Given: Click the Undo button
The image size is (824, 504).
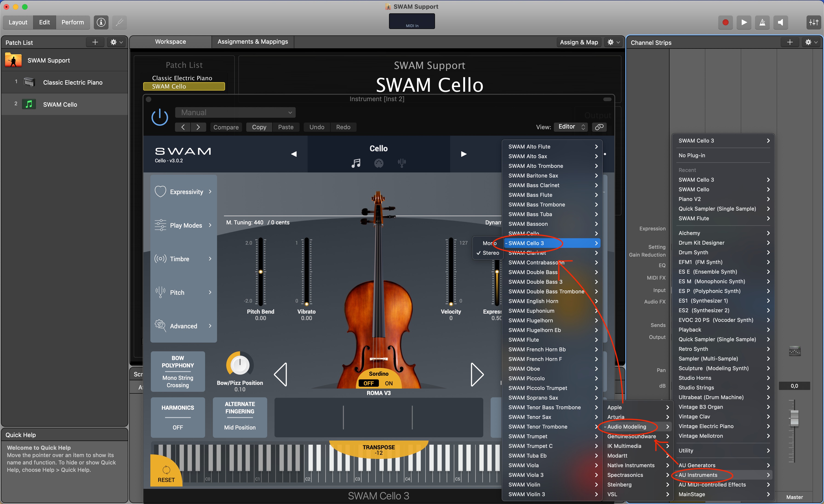Looking at the screenshot, I should click(x=317, y=127).
